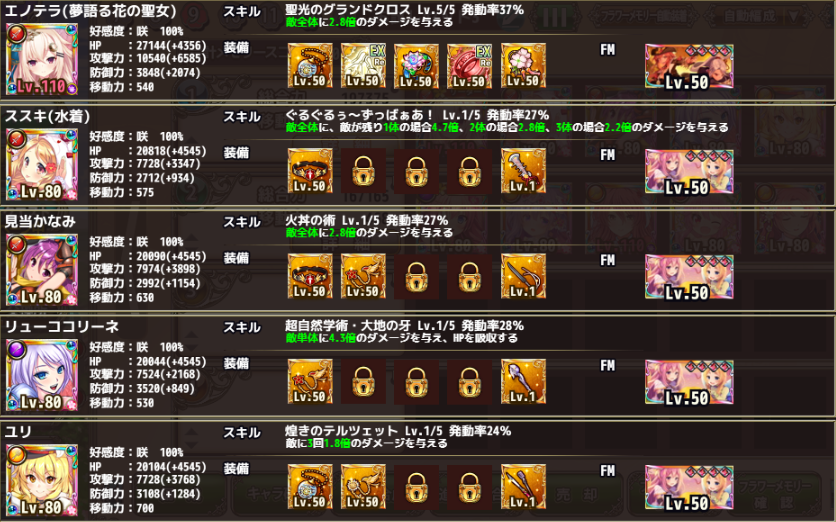
Task: Click Oenothera's Lv.110 character portrait
Action: click(x=42, y=59)
